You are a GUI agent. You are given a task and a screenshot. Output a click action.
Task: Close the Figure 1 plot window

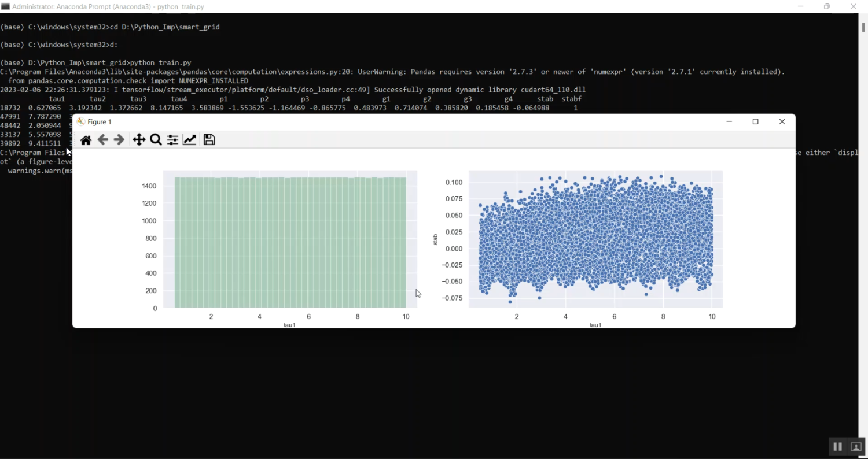782,121
